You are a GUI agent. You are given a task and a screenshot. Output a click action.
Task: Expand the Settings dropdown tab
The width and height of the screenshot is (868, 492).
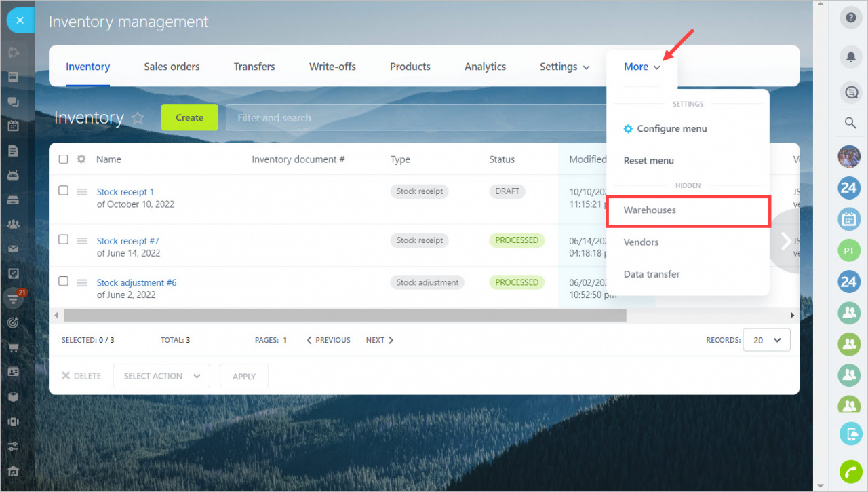click(x=564, y=67)
